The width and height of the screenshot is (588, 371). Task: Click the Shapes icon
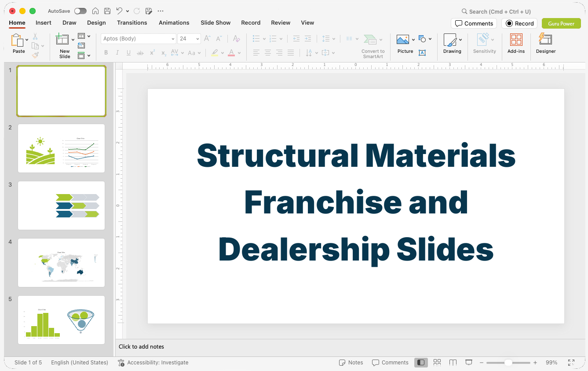click(422, 39)
